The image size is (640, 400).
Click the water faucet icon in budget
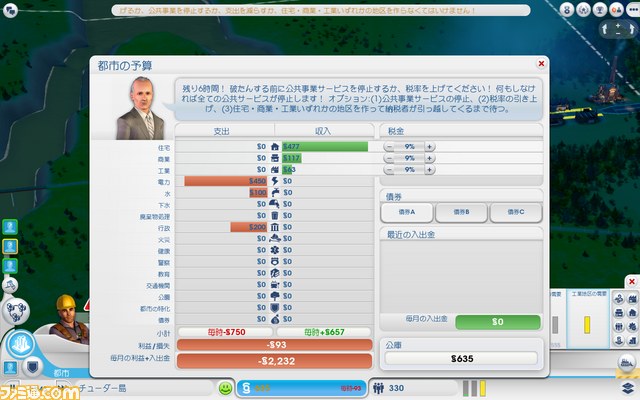click(275, 192)
